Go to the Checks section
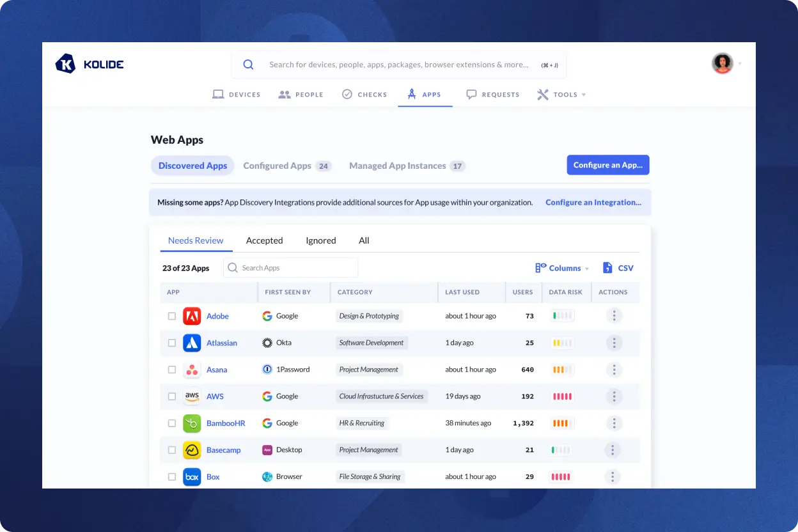This screenshot has width=798, height=532. coord(364,95)
